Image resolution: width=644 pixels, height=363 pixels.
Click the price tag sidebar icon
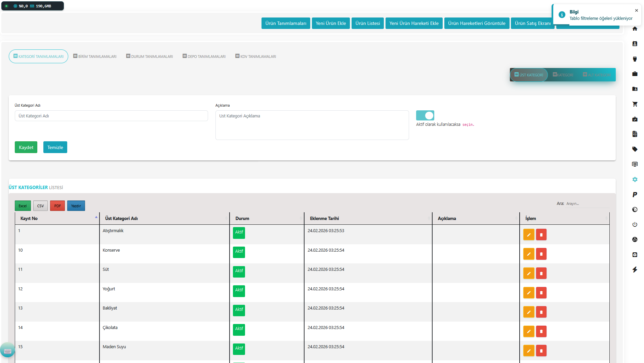(635, 149)
